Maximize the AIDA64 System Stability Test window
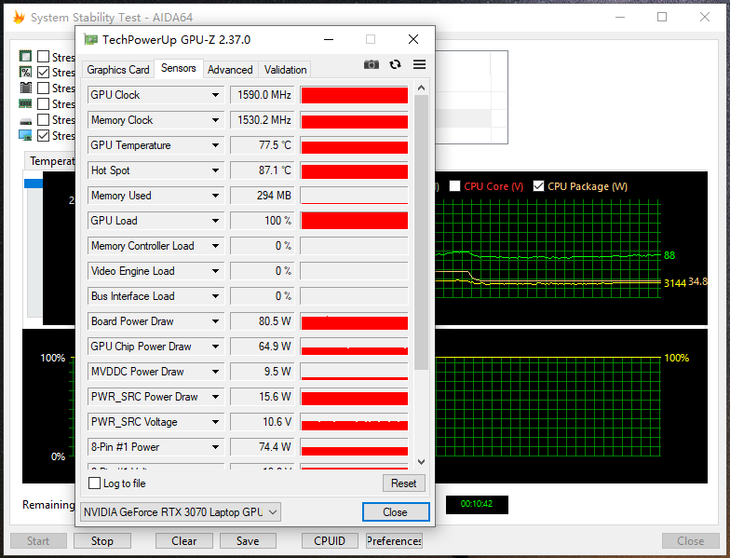Viewport: 730px width, 558px height. 662,17
